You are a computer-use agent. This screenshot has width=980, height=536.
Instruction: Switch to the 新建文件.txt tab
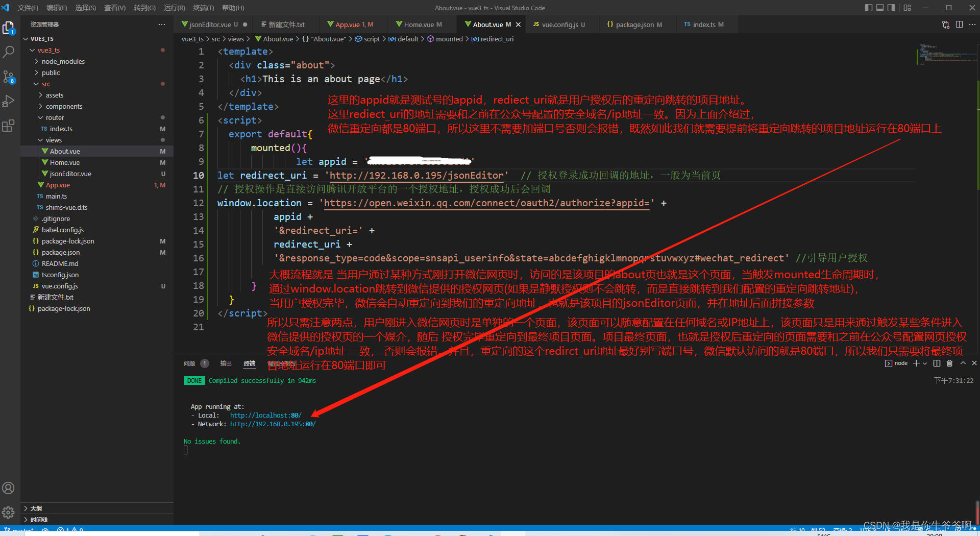click(x=286, y=25)
